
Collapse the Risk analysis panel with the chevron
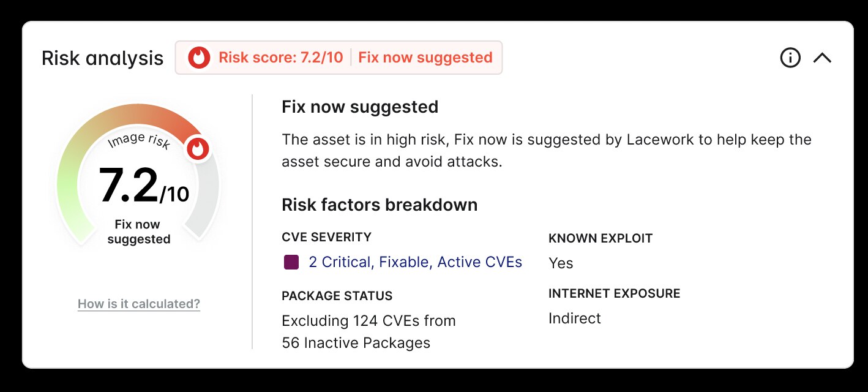tap(823, 58)
